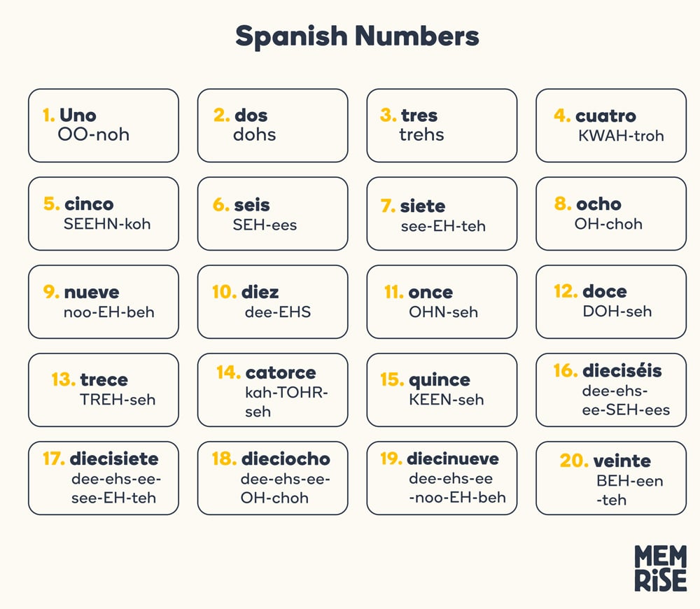Tap the dieciocho card
The height and width of the screenshot is (609, 700).
tap(273, 478)
